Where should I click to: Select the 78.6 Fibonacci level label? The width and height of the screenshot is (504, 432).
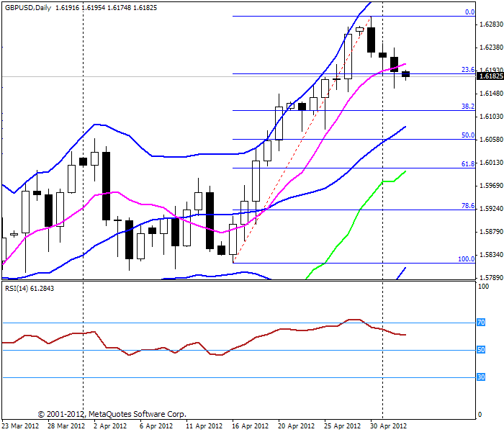(x=468, y=206)
